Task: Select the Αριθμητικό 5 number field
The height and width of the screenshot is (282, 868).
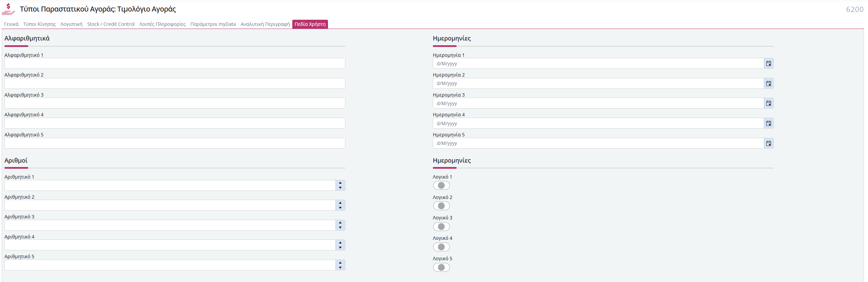Action: [x=170, y=265]
